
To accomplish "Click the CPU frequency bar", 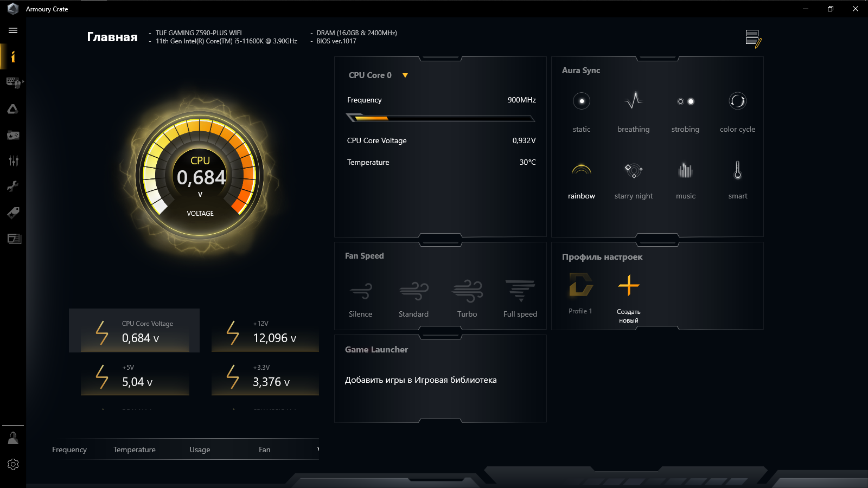I will click(441, 118).
